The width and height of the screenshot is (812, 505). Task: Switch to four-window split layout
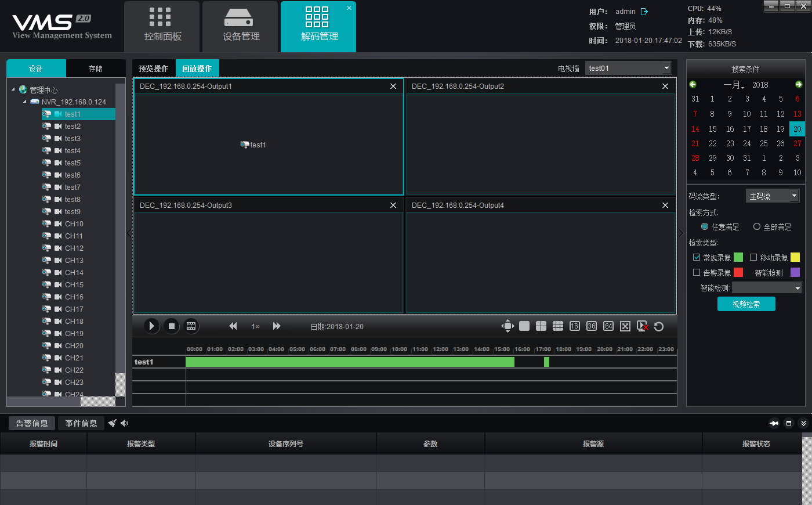[541, 326]
